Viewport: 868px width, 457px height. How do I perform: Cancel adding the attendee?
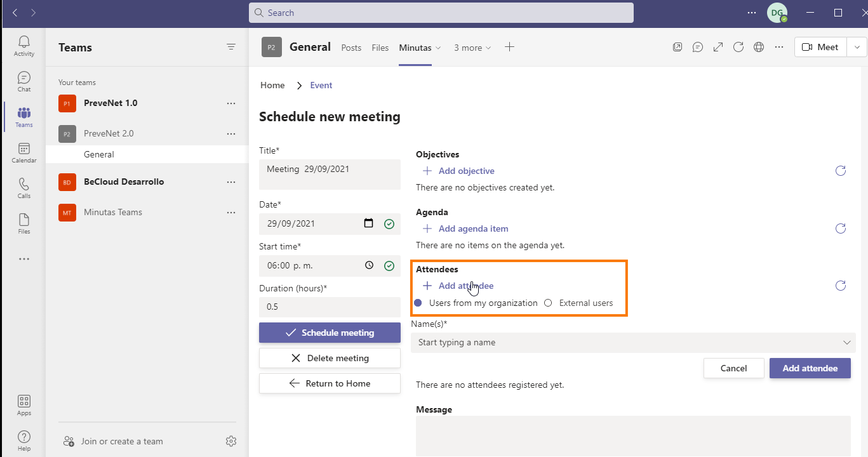pyautogui.click(x=733, y=368)
